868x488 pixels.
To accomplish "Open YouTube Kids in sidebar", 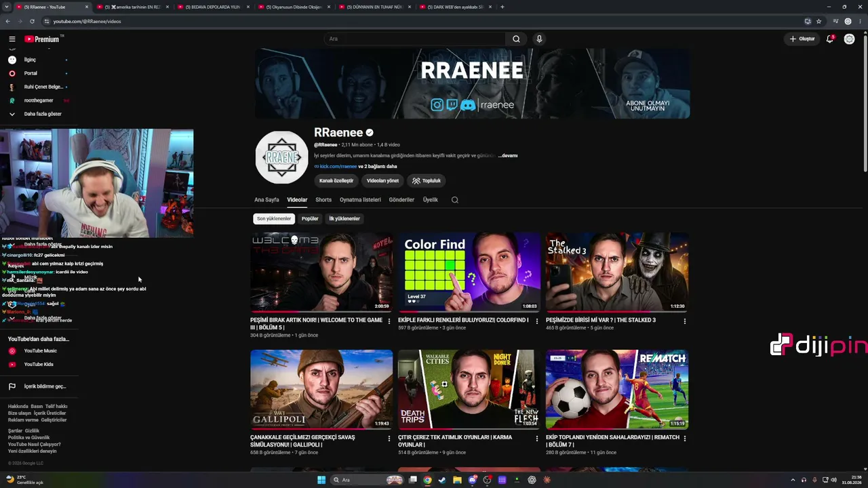I will (x=40, y=365).
